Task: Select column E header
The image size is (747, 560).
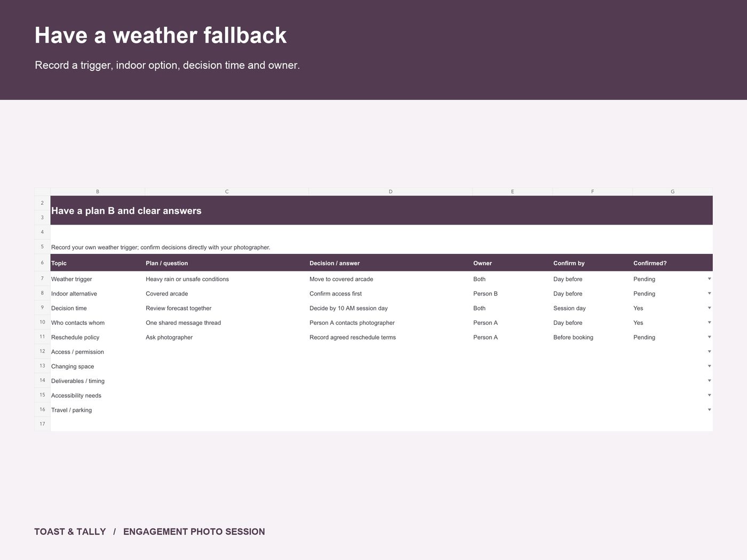Action: click(x=512, y=191)
